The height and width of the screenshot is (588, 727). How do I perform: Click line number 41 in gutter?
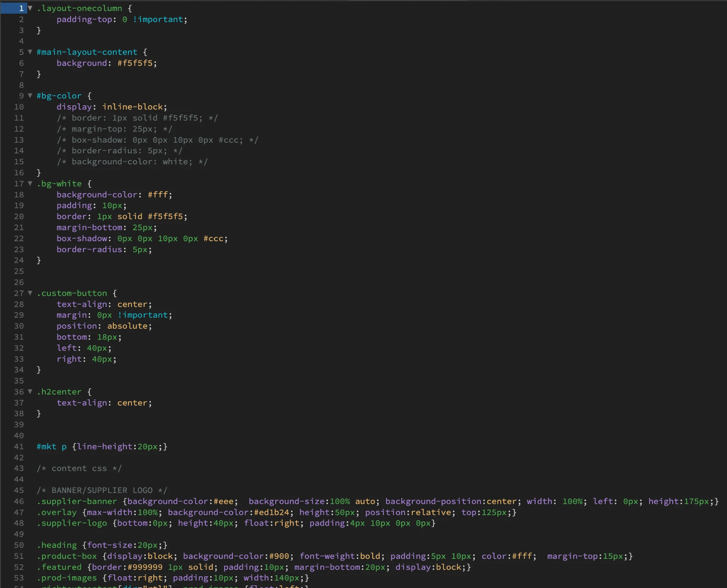(x=19, y=446)
